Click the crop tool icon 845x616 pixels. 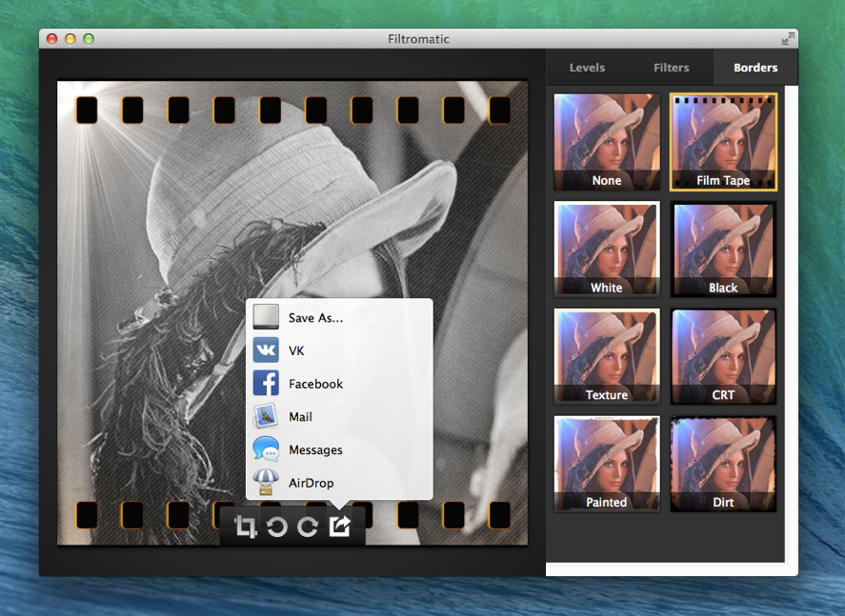[246, 527]
